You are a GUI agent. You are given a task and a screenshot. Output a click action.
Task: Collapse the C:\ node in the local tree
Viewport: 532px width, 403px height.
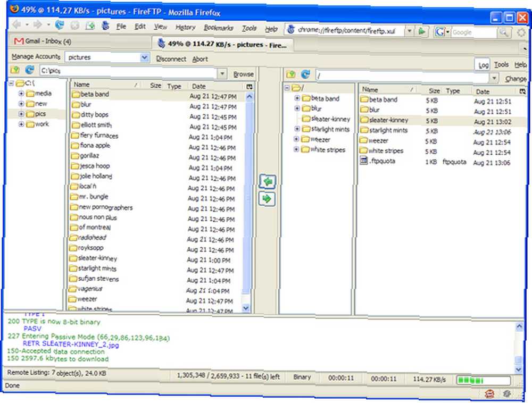pyautogui.click(x=11, y=83)
